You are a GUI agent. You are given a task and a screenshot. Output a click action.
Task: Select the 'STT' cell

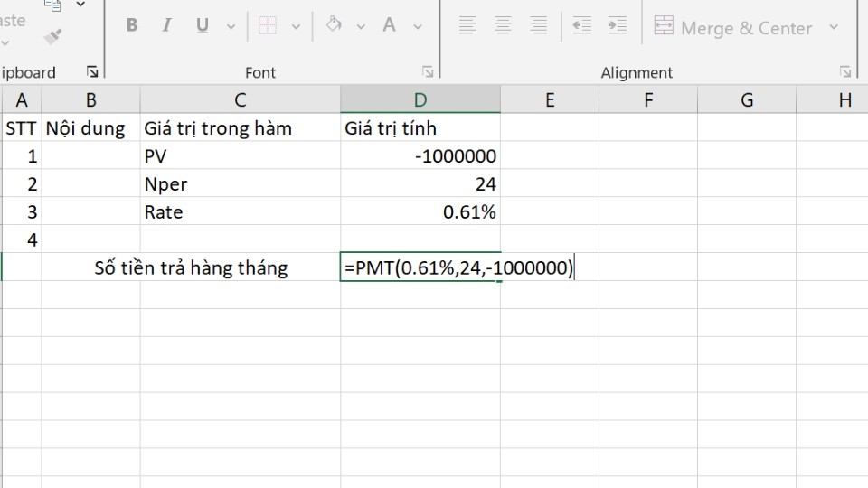click(x=21, y=127)
